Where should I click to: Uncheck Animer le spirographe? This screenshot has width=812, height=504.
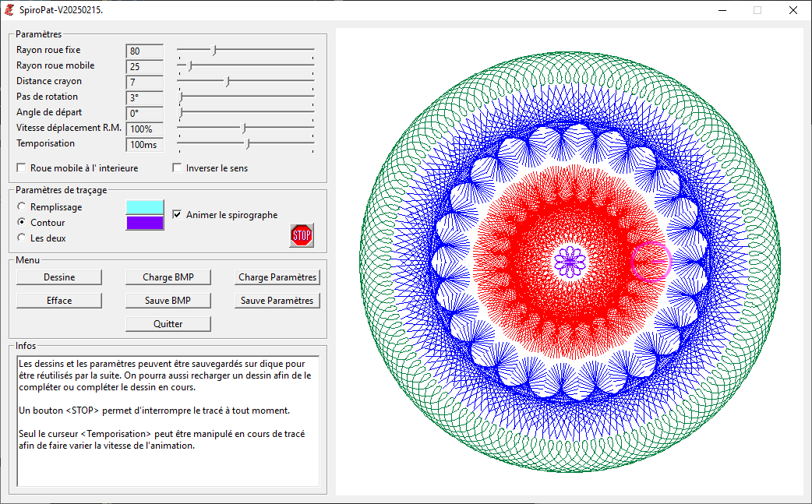(178, 215)
